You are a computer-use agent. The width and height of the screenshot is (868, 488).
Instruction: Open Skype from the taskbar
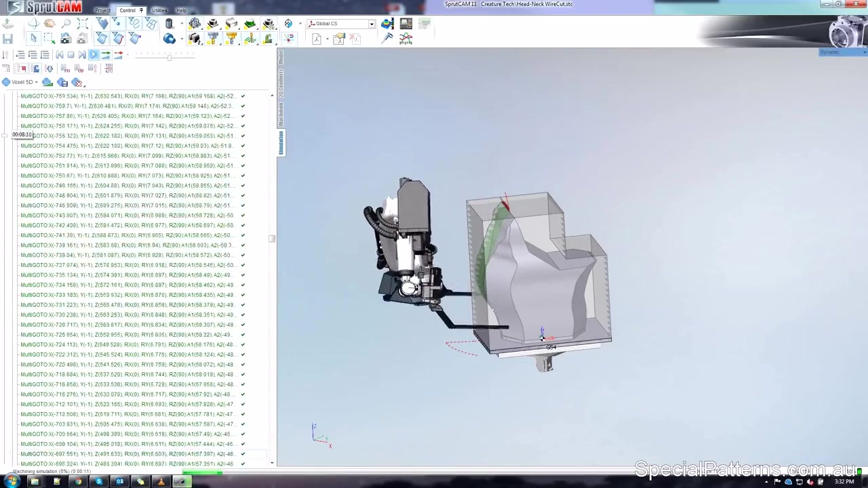pyautogui.click(x=99, y=482)
